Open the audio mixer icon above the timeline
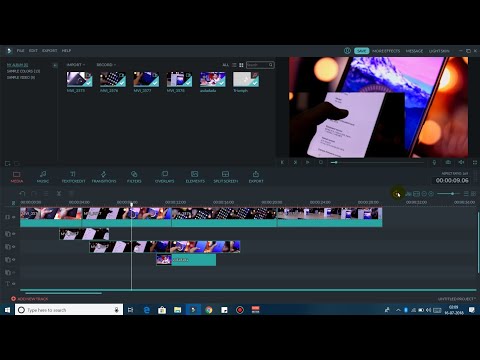Screen dimensions: 480x360 click(x=409, y=194)
